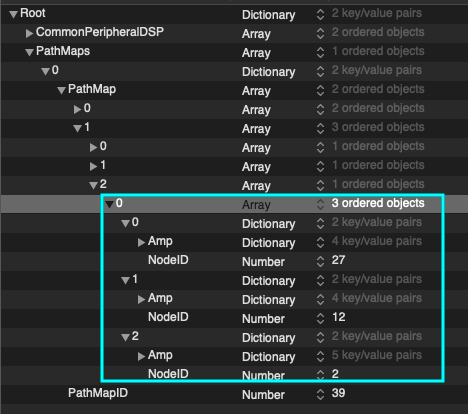Click Root's '2 key/value pairs' value
Screen dimensions: 468x414
coord(377,13)
